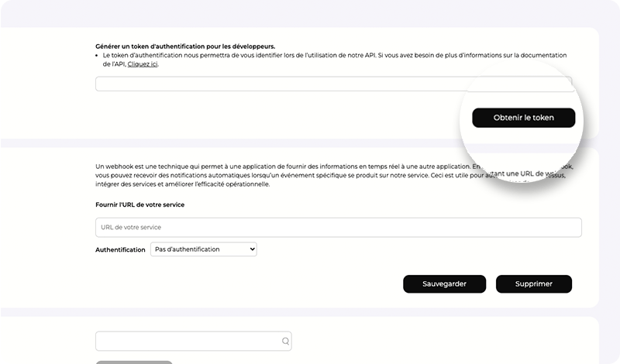Image resolution: width=620 pixels, height=364 pixels.
Task: Open the Cliquez ici documentation link
Action: click(x=143, y=64)
